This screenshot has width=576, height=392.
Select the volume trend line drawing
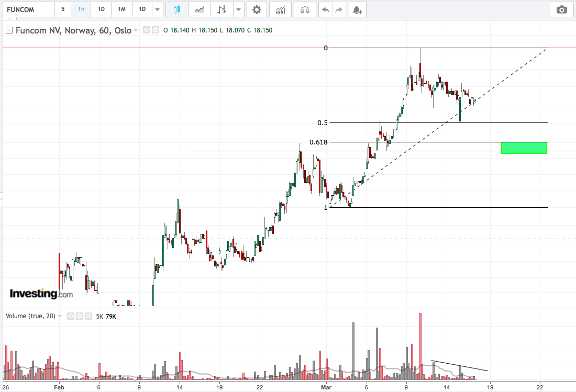pyautogui.click(x=460, y=366)
